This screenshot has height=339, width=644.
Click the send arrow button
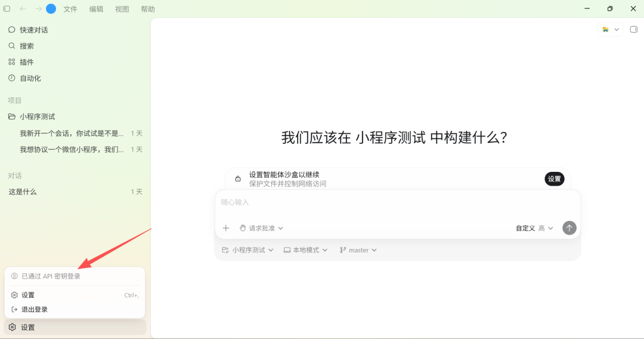click(x=569, y=228)
